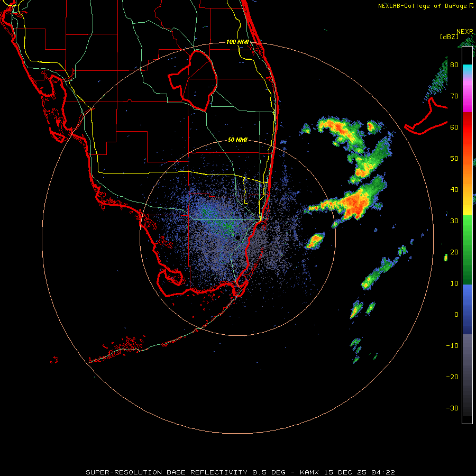476x476 pixels.
Task: Click the 80 label on the dBZ scale
Action: pyautogui.click(x=454, y=65)
